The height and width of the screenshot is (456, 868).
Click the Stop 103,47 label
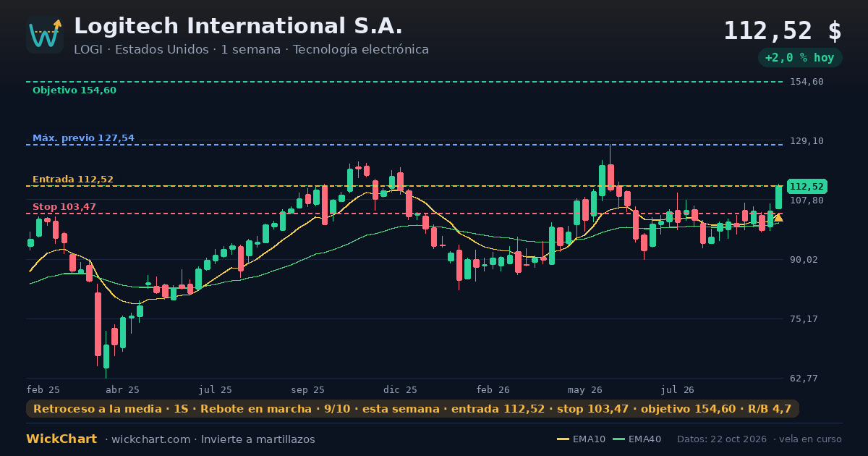point(64,207)
